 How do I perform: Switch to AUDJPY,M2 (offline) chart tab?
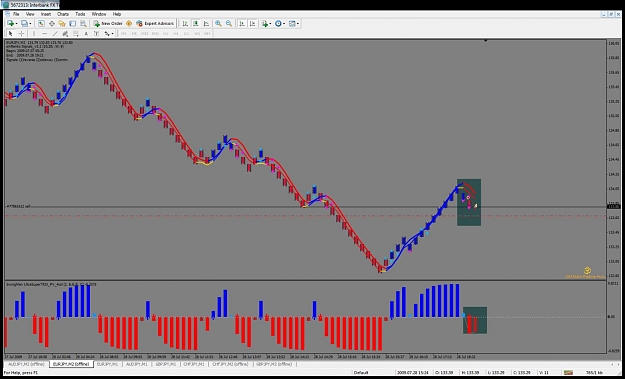26,364
